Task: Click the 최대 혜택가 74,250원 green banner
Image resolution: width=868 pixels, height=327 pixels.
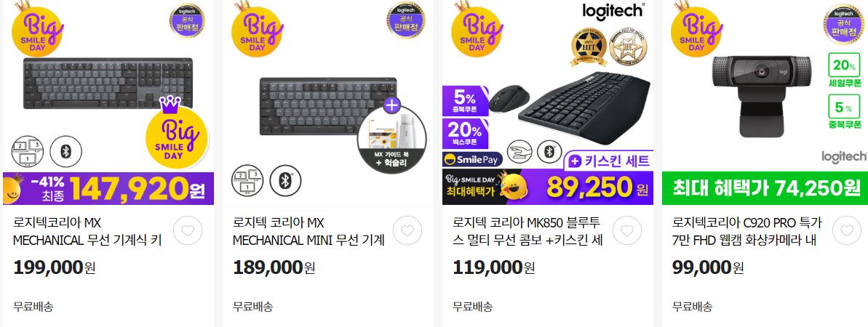Action: (x=765, y=187)
